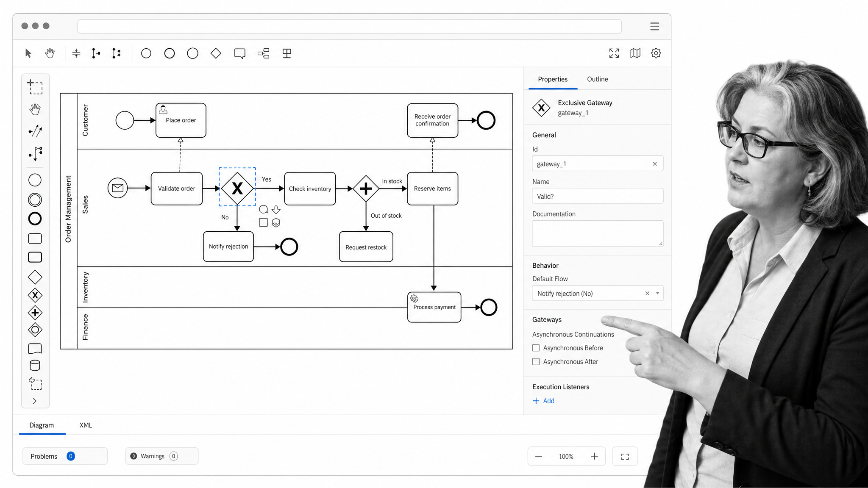868x488 pixels.
Task: Select the parallel gateway after Check inventory
Action: (366, 189)
